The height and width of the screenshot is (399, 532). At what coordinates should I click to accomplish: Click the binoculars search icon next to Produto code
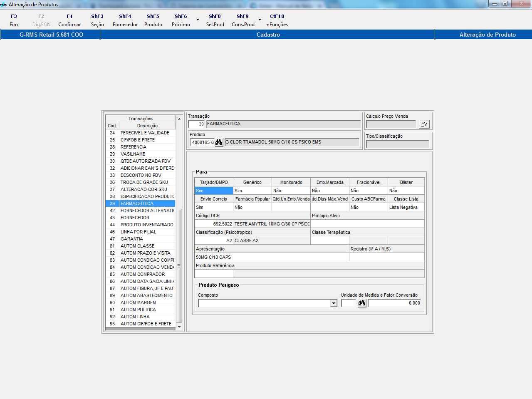(x=218, y=142)
